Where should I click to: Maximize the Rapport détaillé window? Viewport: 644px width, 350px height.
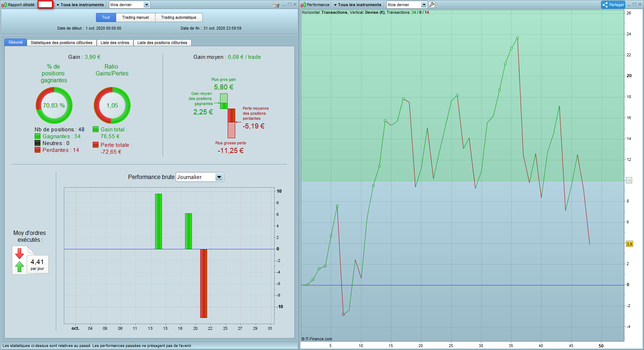[289, 5]
